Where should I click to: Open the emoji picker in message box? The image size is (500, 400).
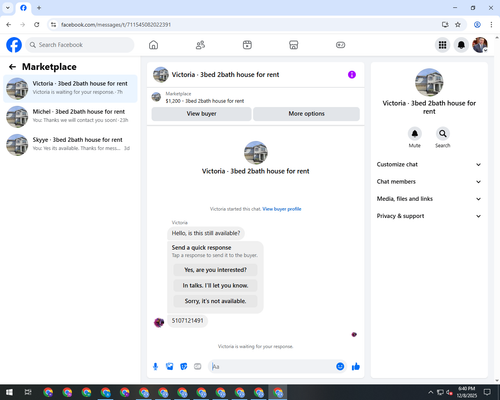pos(340,367)
